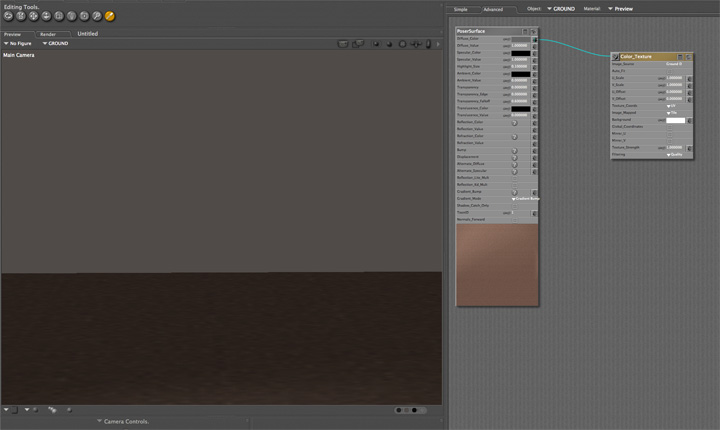
Task: Click the first Editing Tools icon
Action: click(8, 17)
